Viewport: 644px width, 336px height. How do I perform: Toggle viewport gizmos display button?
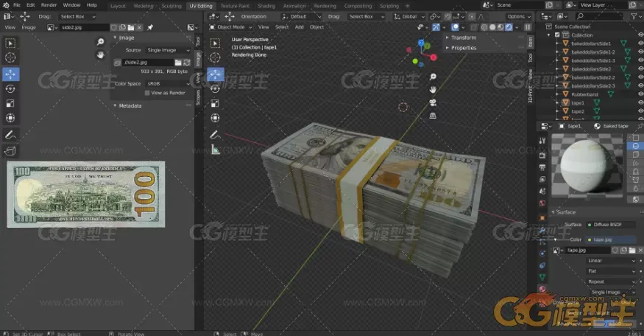click(436, 27)
